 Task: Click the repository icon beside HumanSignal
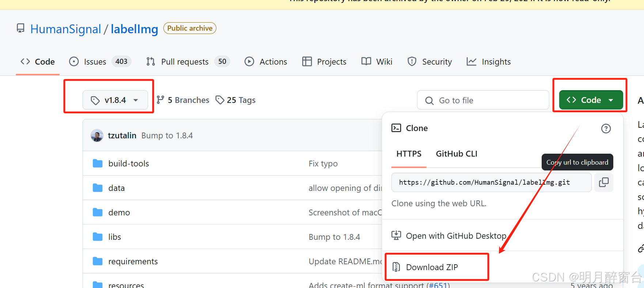tap(21, 28)
